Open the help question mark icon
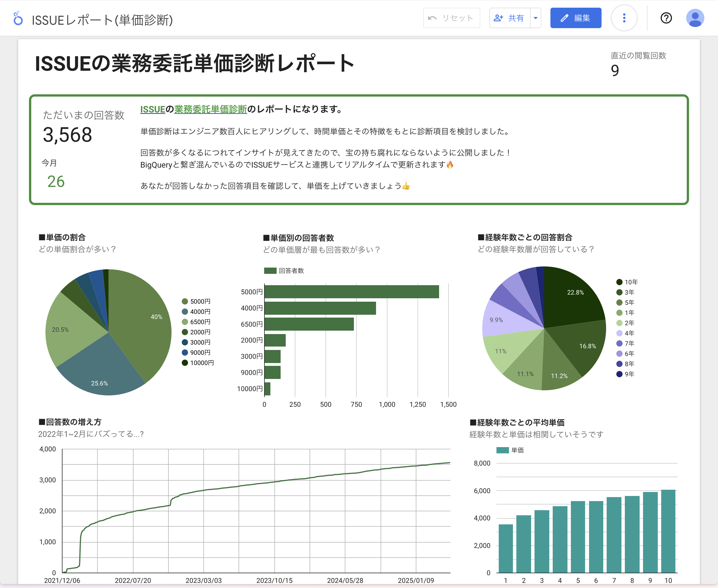This screenshot has height=588, width=718. [666, 18]
